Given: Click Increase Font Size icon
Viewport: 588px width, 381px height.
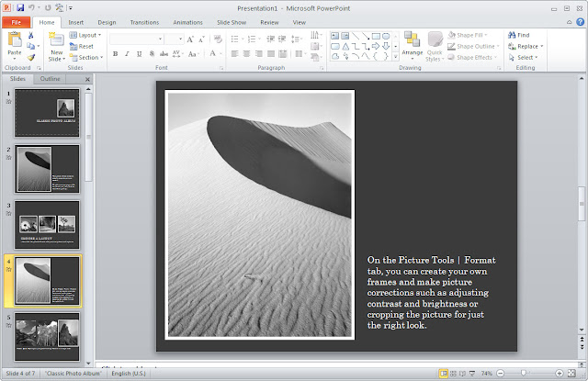Looking at the screenshot, I should tap(190, 39).
